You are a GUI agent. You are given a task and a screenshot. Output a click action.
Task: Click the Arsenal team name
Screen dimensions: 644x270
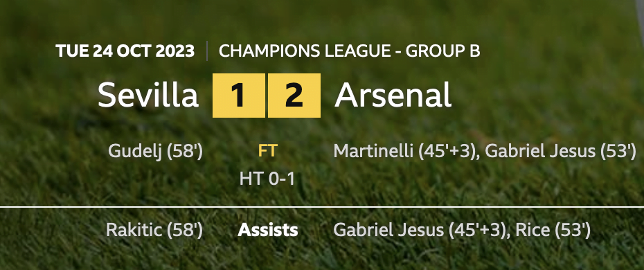tap(393, 96)
